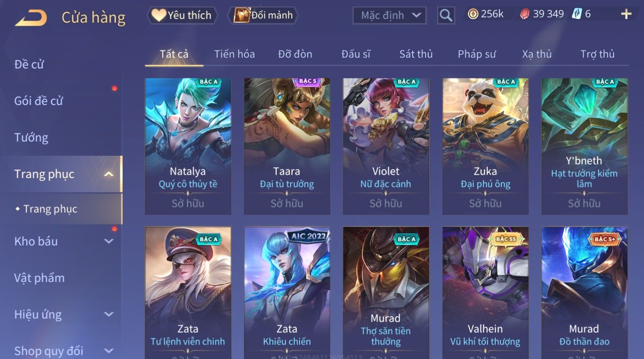Image resolution: width=644 pixels, height=359 pixels.
Task: Click the back arrow icon
Action: click(31, 18)
